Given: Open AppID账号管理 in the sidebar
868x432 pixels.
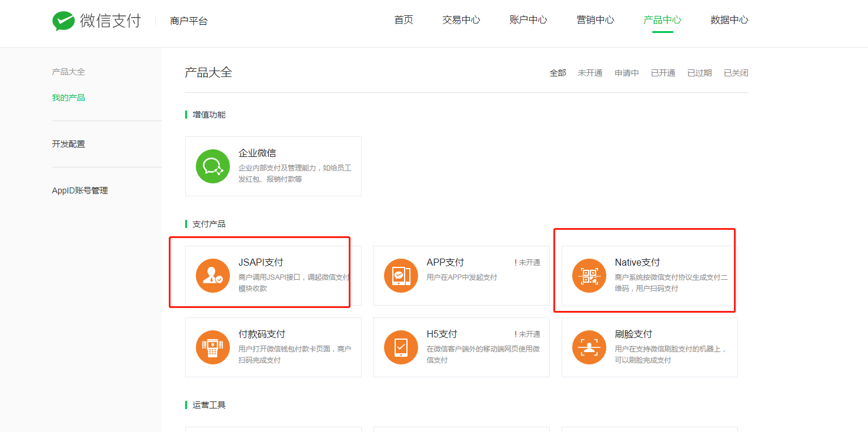Looking at the screenshot, I should click(80, 190).
